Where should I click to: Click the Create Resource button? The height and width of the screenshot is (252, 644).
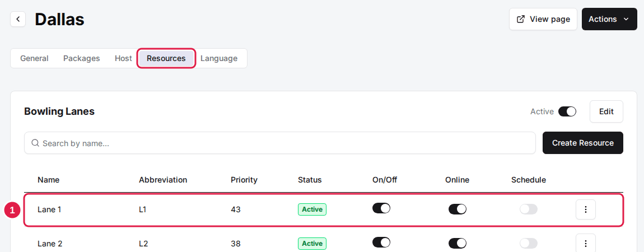click(x=583, y=143)
